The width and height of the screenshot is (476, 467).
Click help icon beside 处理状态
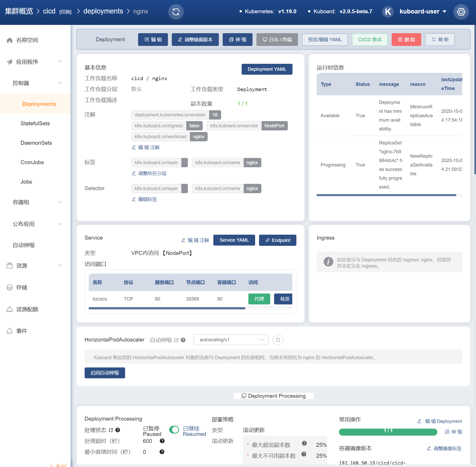pos(118,430)
